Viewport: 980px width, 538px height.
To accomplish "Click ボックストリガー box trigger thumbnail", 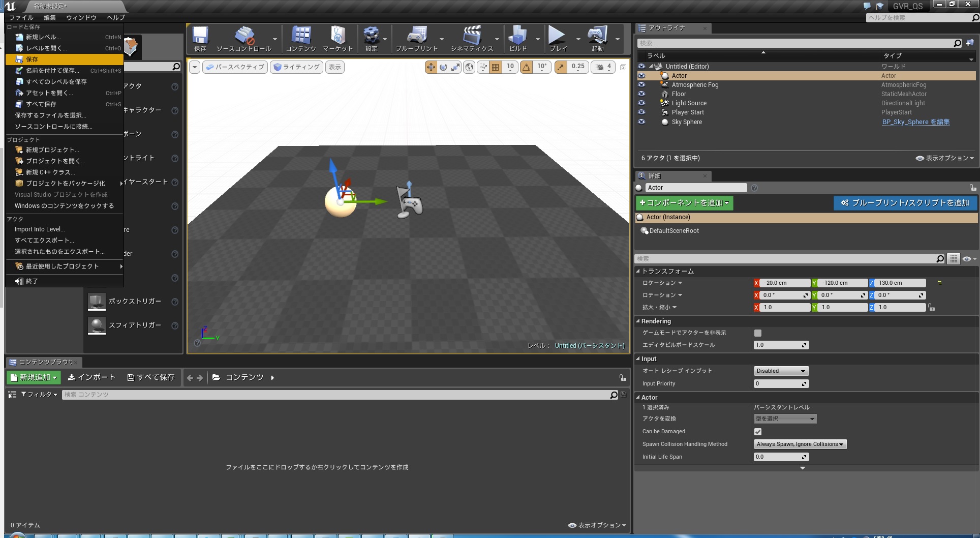I will [97, 301].
